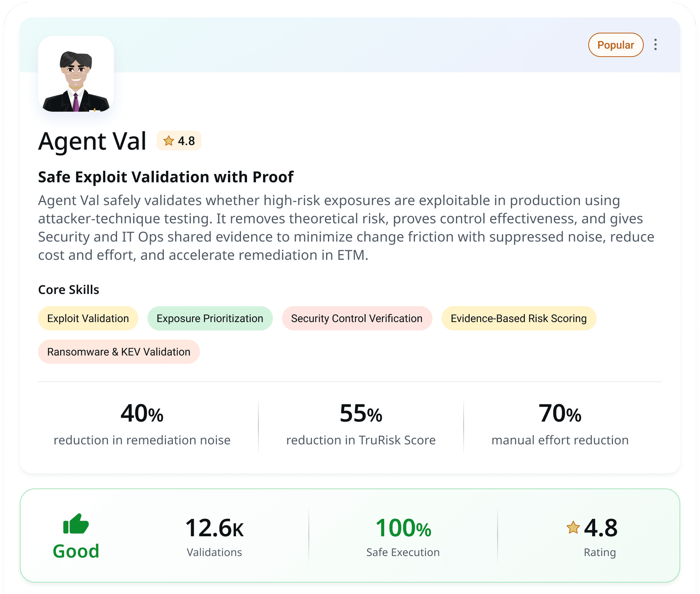The height and width of the screenshot is (594, 700).
Task: Click the green thumbs-up icon
Action: [x=76, y=524]
